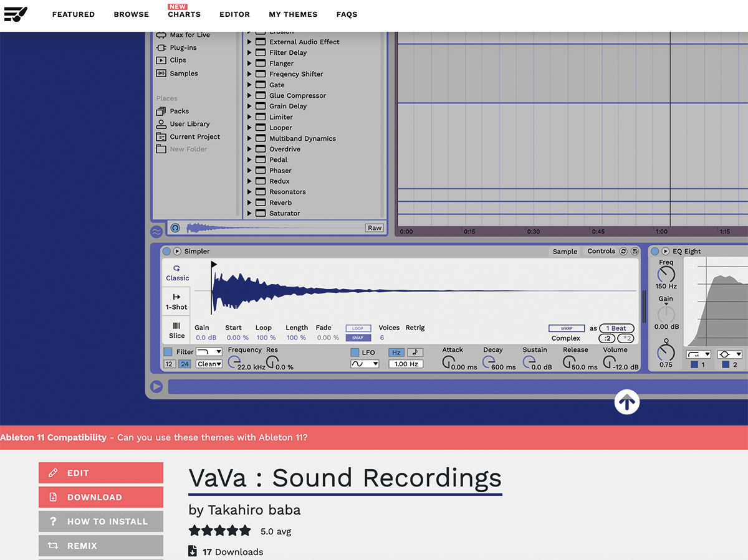Click the sample start flag marker
This screenshot has width=748, height=560.
click(x=214, y=265)
